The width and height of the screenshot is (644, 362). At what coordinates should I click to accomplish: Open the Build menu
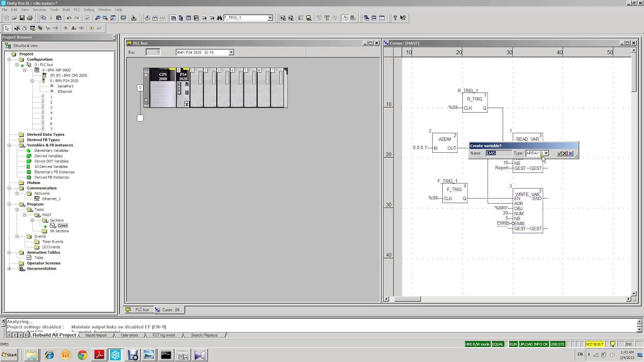pyautogui.click(x=66, y=10)
